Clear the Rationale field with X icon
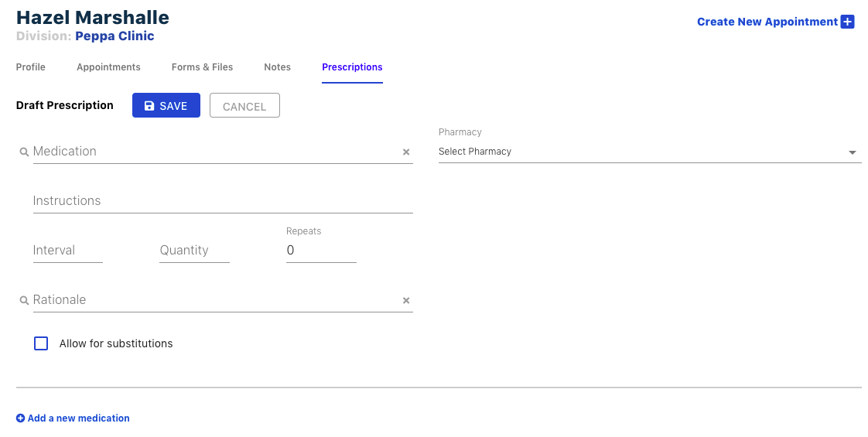The width and height of the screenshot is (868, 437). click(x=406, y=301)
